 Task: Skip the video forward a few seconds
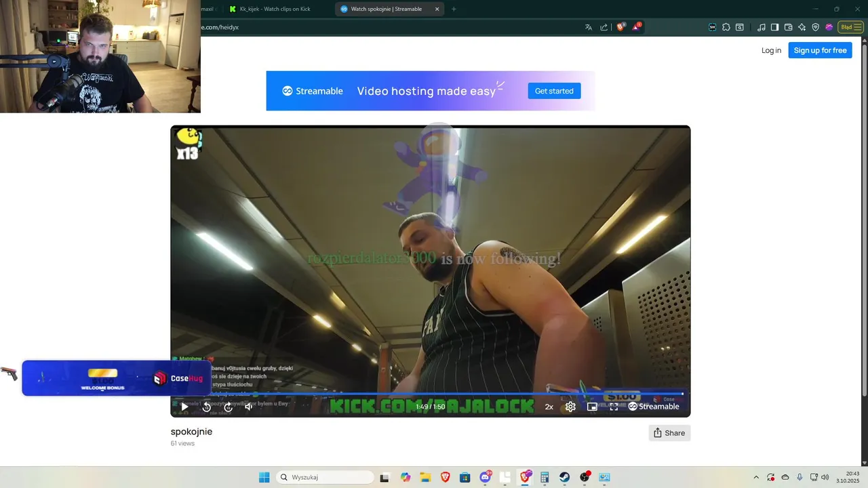tap(228, 407)
